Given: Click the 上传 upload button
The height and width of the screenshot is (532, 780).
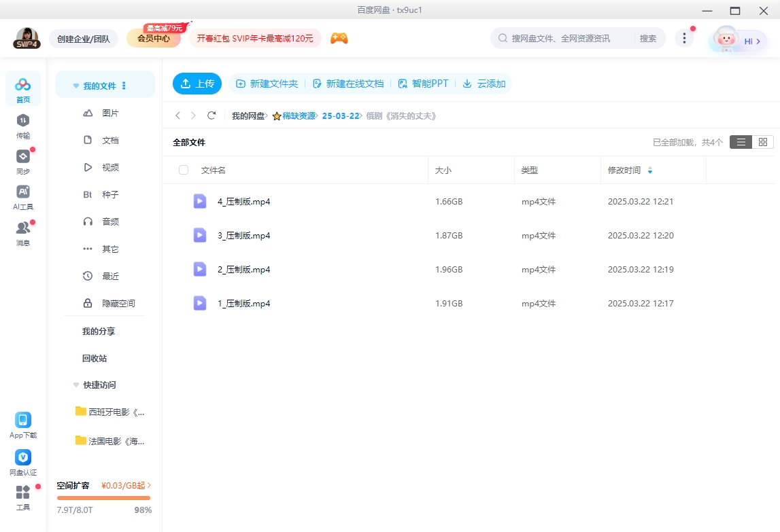Looking at the screenshot, I should (x=197, y=83).
